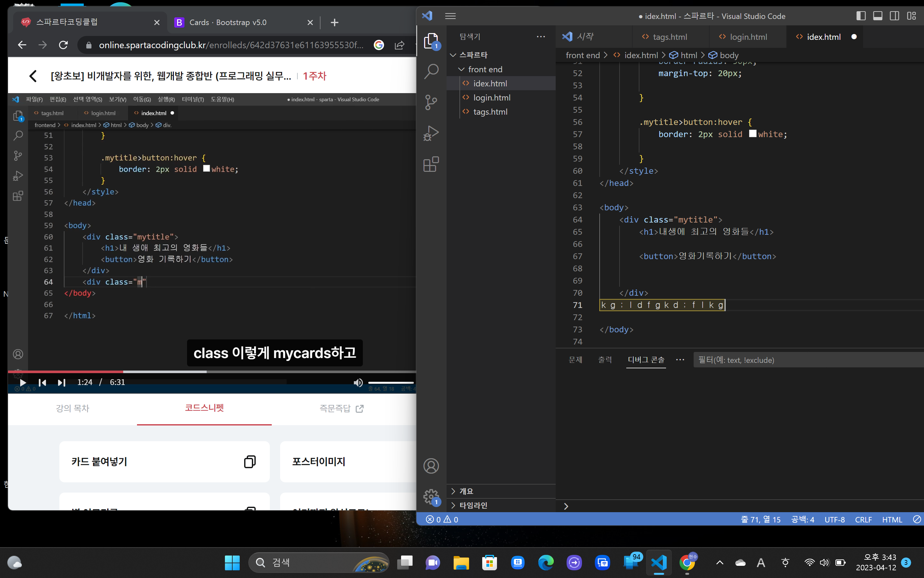
Task: Open the VS Code Explorer view
Action: (431, 40)
